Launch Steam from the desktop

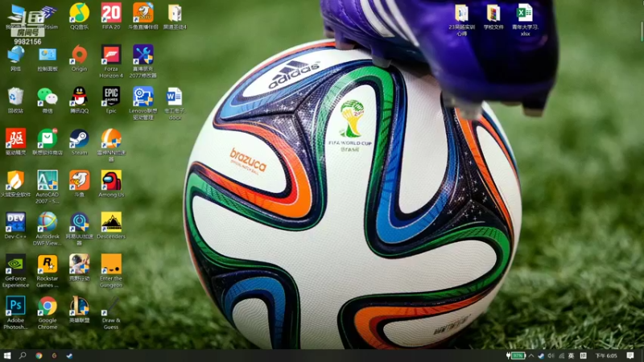point(79,142)
